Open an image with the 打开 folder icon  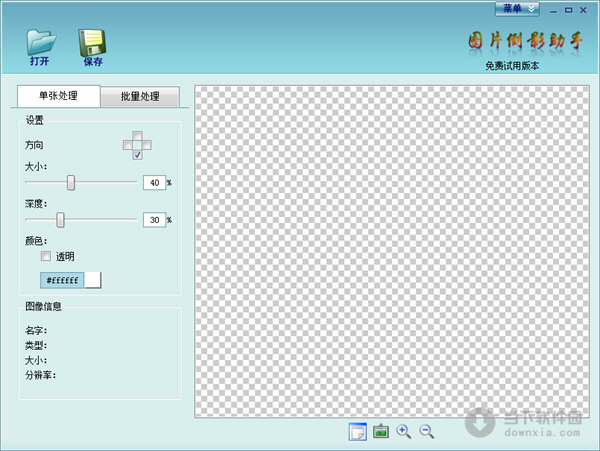[x=41, y=47]
